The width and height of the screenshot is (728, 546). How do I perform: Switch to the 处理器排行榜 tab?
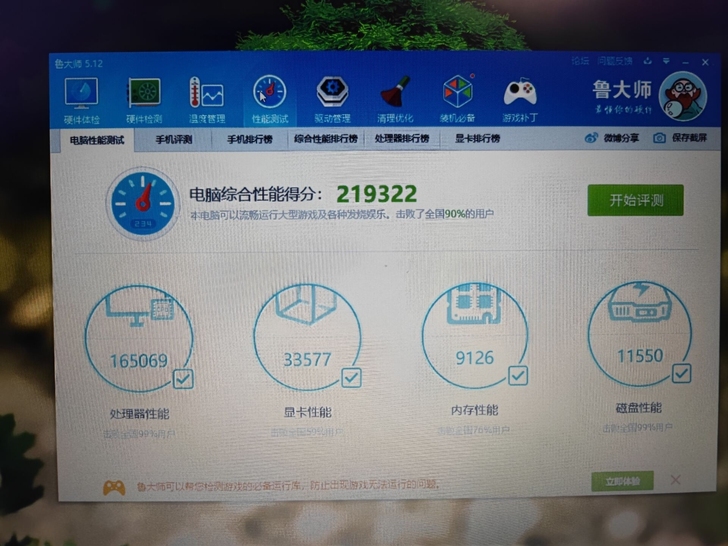coord(402,138)
